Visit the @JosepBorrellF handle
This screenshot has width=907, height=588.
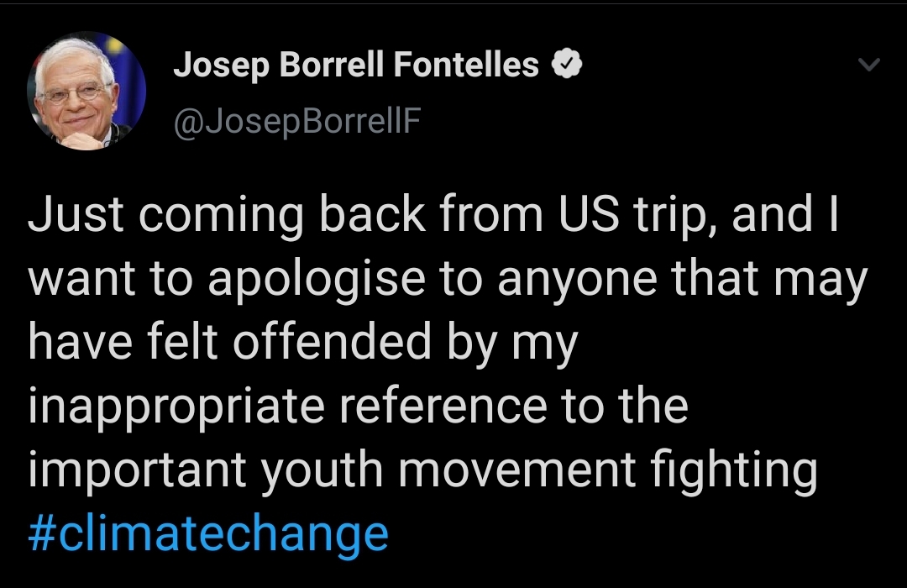(296, 122)
